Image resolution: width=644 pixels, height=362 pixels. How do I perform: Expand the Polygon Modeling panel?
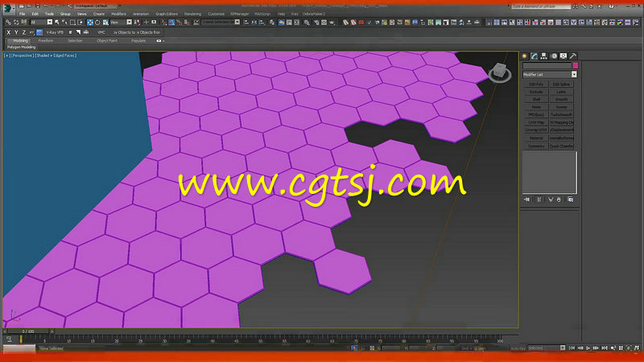(22, 47)
